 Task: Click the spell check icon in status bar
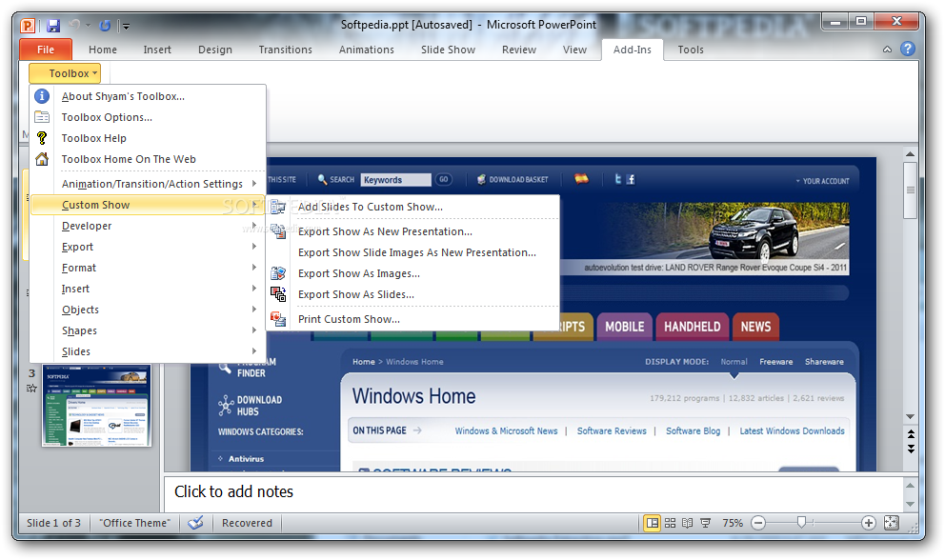click(x=195, y=523)
